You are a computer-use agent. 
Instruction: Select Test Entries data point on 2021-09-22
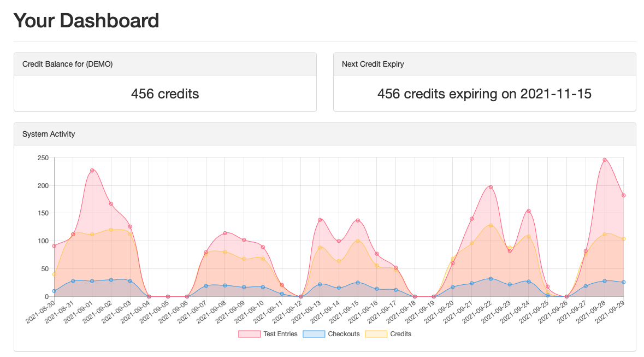491,187
